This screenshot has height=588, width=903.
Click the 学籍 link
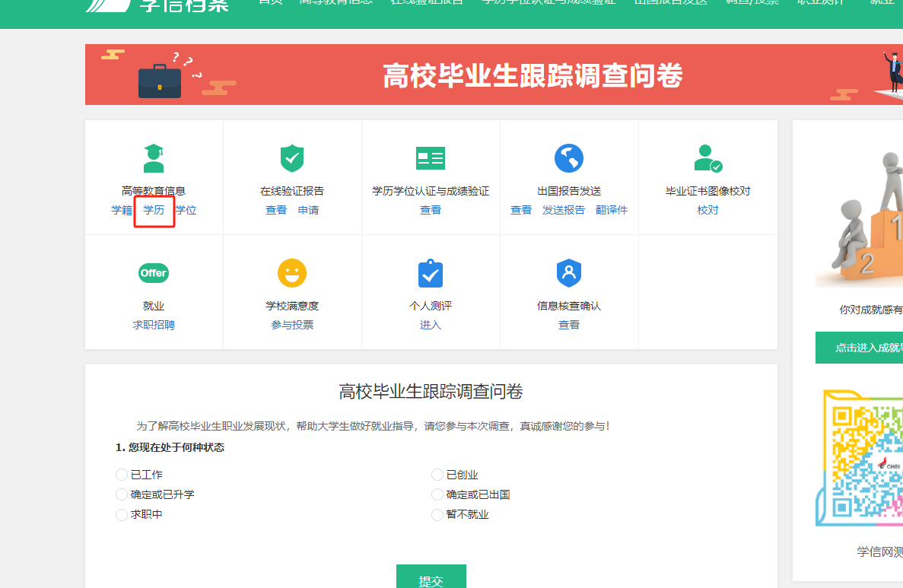click(x=122, y=210)
